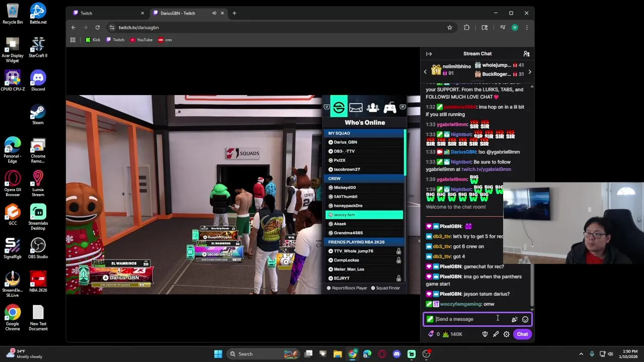Show previous gift leaderboard entry
The width and height of the screenshot is (644, 362).
[x=425, y=72]
